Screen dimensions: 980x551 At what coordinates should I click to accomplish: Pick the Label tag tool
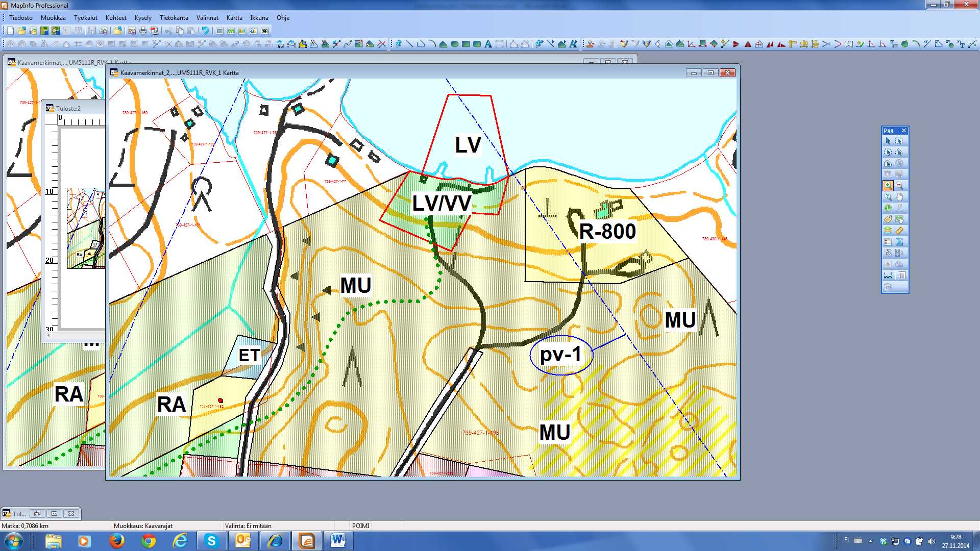coord(888,219)
